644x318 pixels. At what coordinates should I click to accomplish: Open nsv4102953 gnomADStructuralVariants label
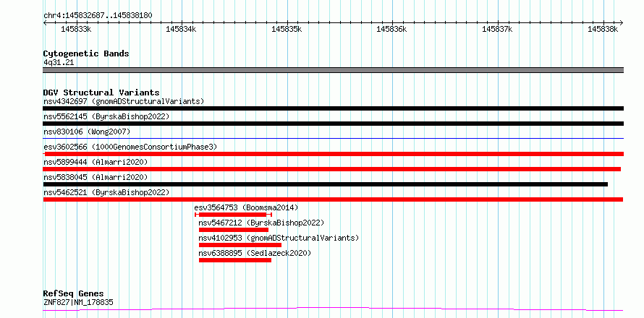point(279,238)
